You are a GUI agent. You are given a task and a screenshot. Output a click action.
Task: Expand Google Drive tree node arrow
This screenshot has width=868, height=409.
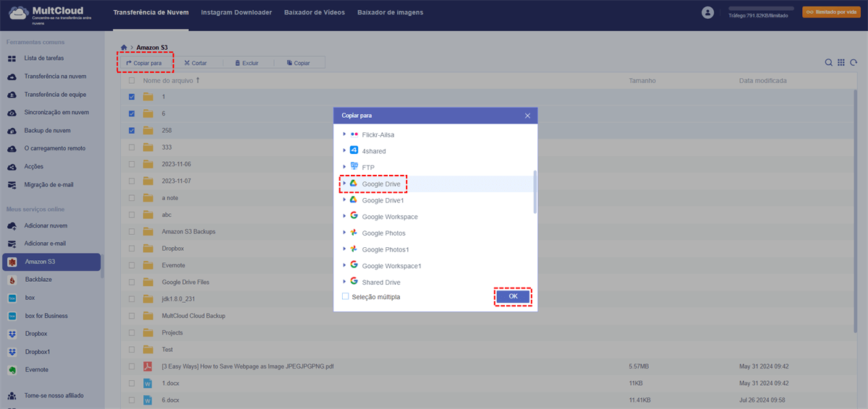pos(344,184)
